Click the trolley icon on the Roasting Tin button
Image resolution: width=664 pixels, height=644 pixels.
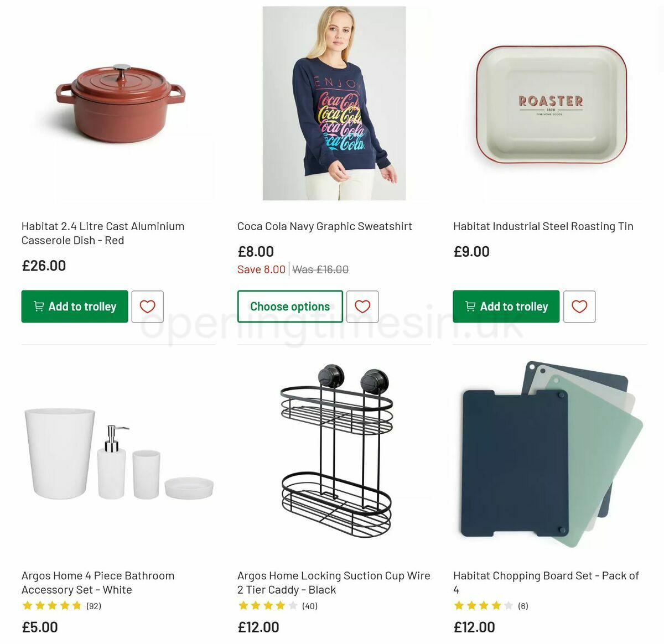(470, 307)
